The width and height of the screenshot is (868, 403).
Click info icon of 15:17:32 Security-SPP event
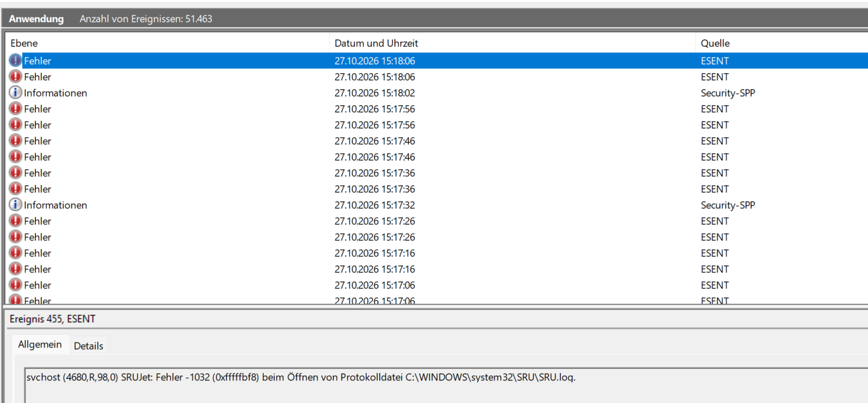(16, 205)
